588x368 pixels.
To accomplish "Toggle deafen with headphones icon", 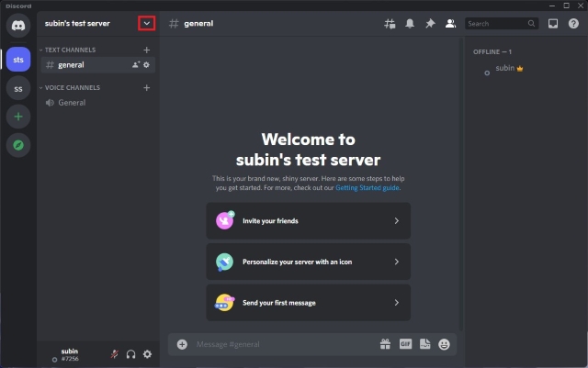I will point(130,354).
